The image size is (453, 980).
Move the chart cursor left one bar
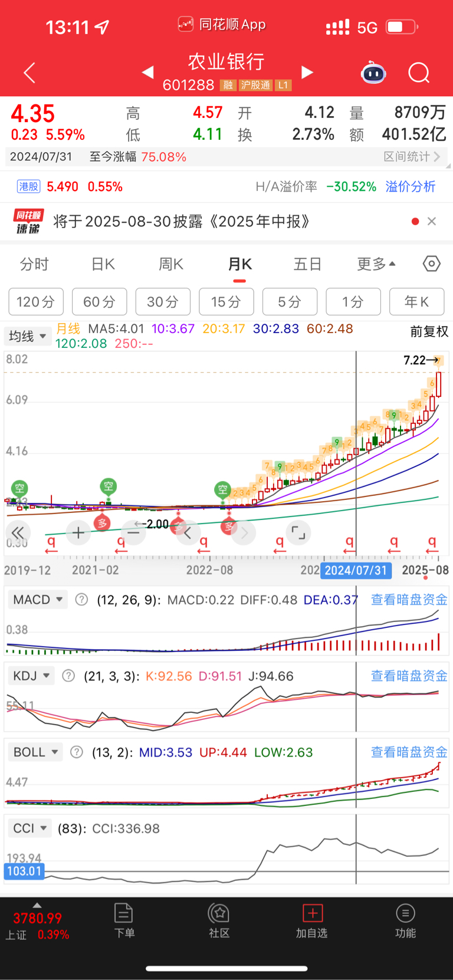point(188,533)
